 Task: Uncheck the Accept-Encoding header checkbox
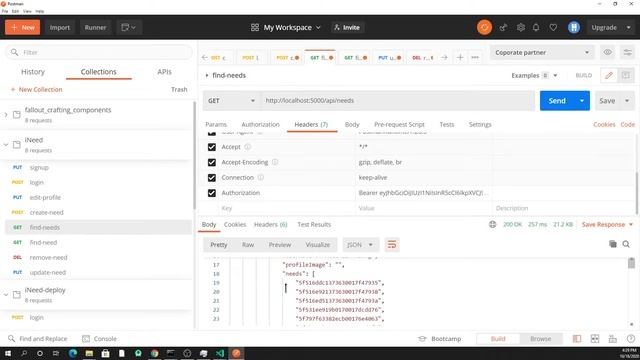[x=211, y=162]
